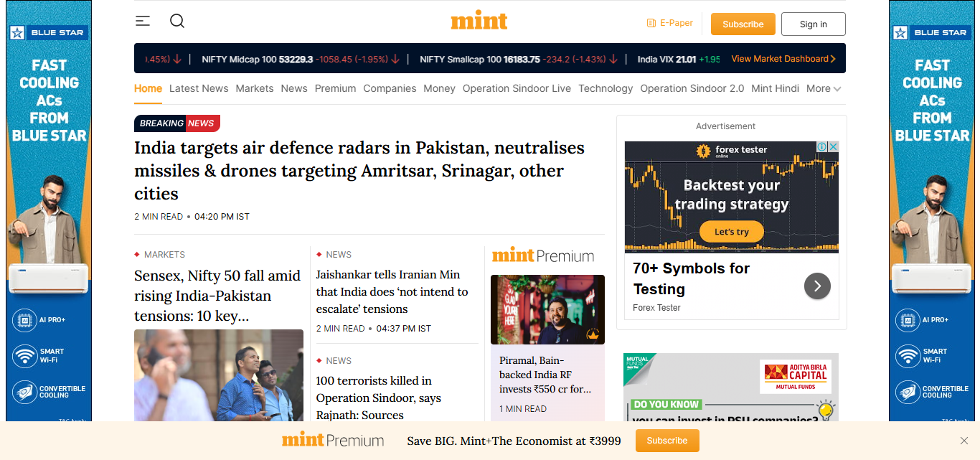Click the India VIX ticker value

(687, 59)
